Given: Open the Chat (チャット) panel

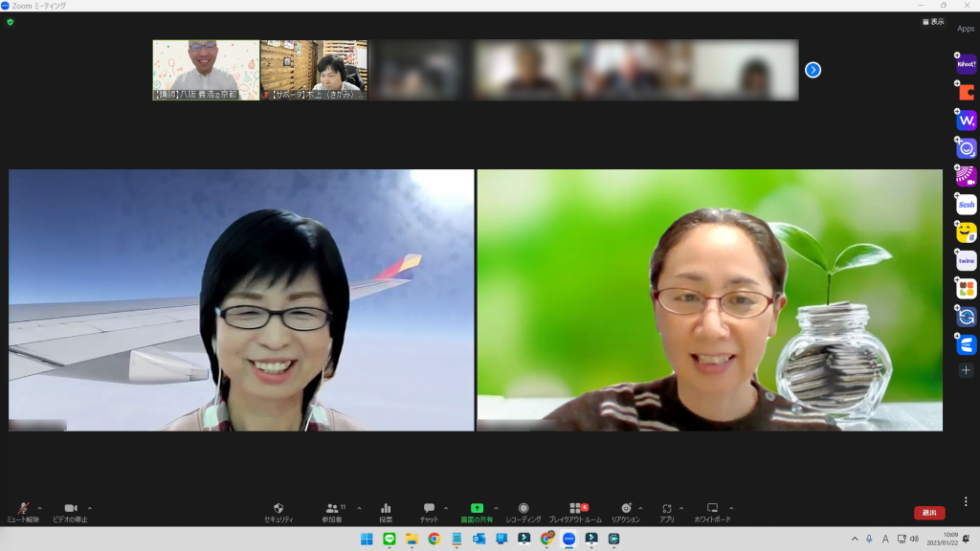Looking at the screenshot, I should [x=429, y=512].
